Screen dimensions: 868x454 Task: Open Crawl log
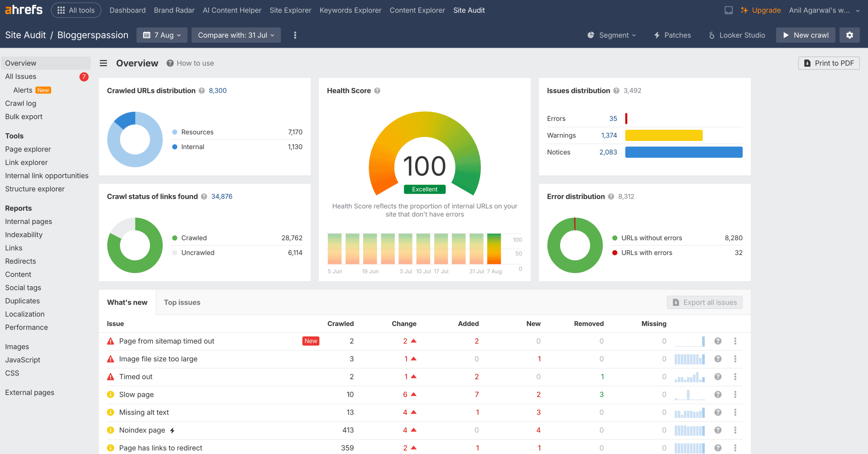pos(21,103)
